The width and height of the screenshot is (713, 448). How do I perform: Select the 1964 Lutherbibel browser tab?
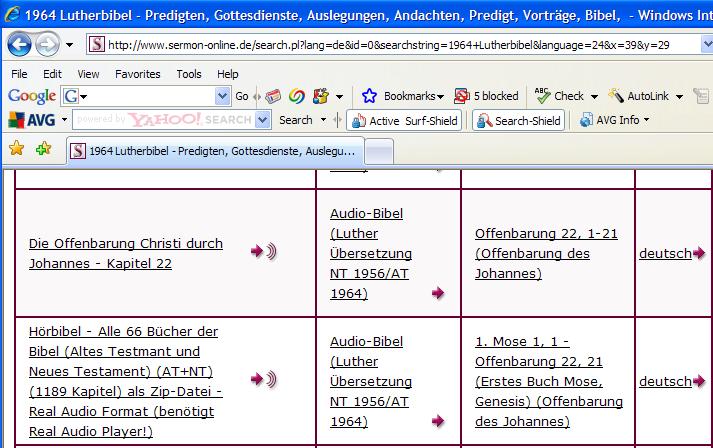click(216, 151)
